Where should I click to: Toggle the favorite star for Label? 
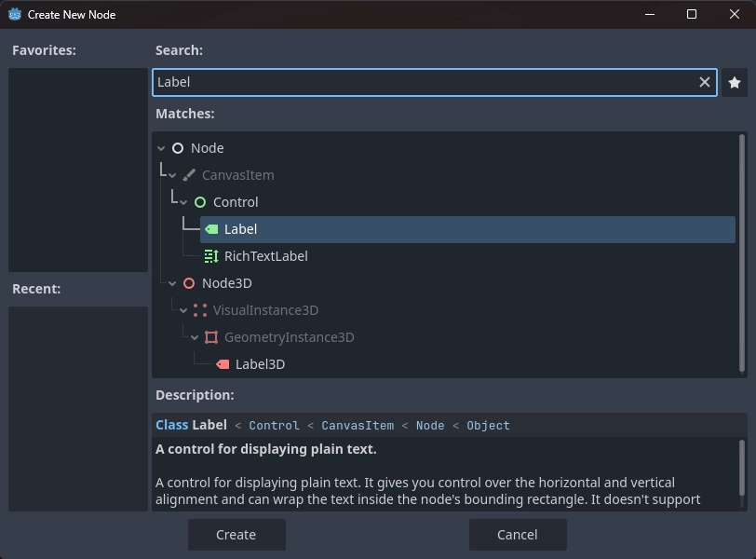(x=735, y=82)
